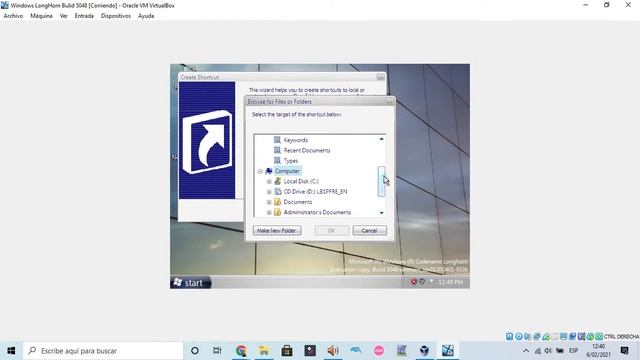The width and height of the screenshot is (640, 360).
Task: Click the Documents folder icon
Action: [278, 202]
